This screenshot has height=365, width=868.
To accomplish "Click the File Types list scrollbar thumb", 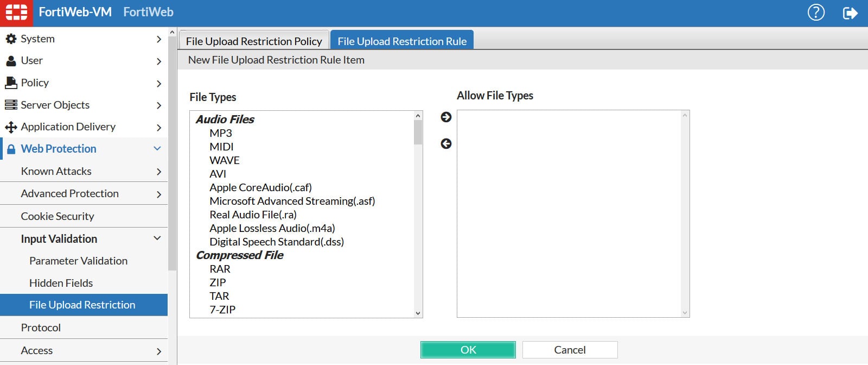I will [418, 133].
